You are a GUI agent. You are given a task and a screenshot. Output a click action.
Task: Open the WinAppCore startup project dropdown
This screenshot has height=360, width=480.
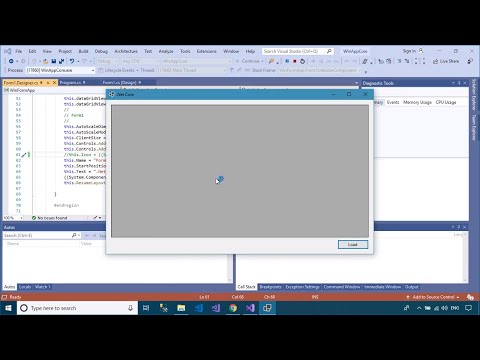pyautogui.click(x=197, y=61)
